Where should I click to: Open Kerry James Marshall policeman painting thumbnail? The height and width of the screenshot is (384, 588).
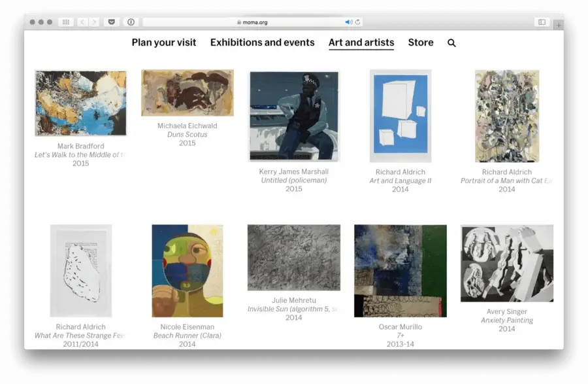tap(294, 116)
